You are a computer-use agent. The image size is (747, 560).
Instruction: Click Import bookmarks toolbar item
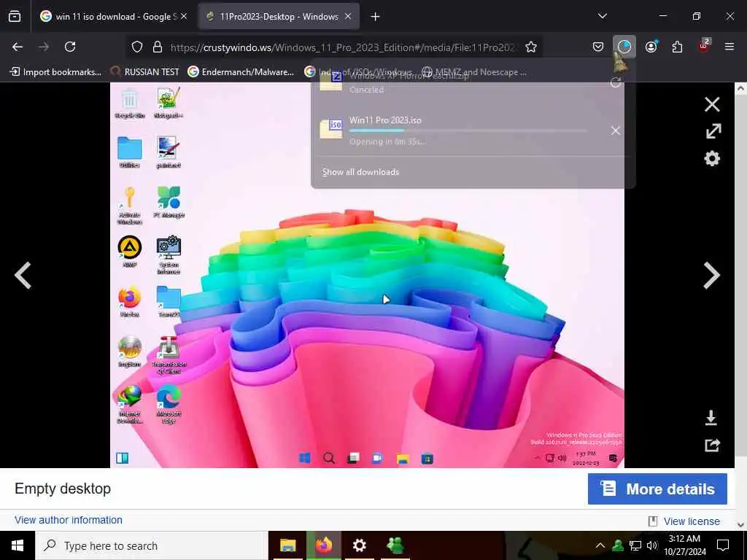[55, 72]
